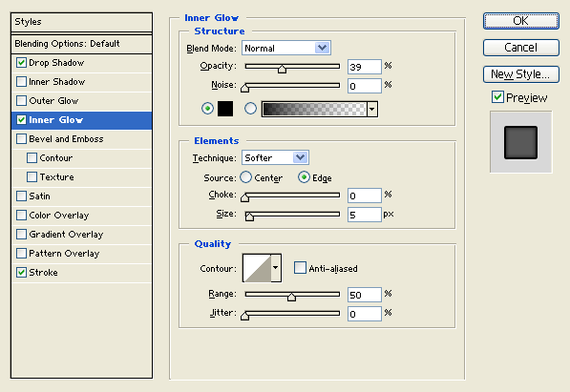Open the Pattern Overlay settings row
Image resolution: width=570 pixels, height=392 pixels.
tap(81, 253)
